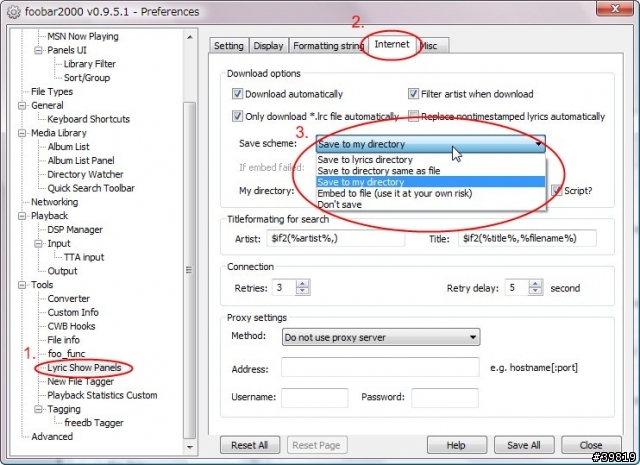Select CWB Hooks tree item

71,326
